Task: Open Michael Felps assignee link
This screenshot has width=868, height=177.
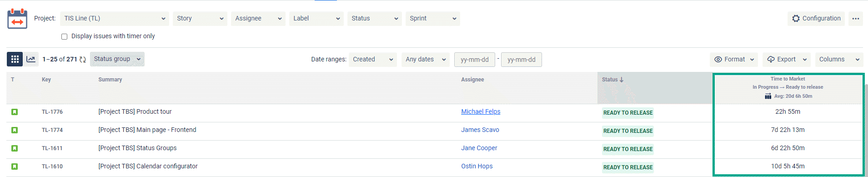Action: pyautogui.click(x=481, y=111)
